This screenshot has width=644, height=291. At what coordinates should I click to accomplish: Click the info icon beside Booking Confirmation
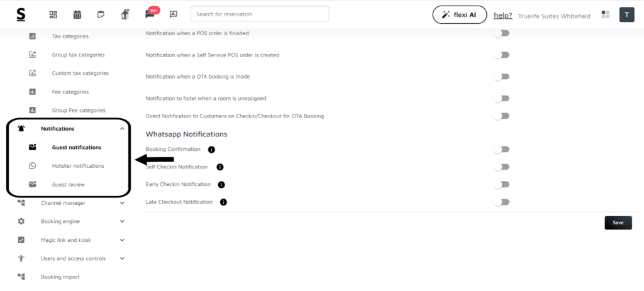click(x=211, y=150)
